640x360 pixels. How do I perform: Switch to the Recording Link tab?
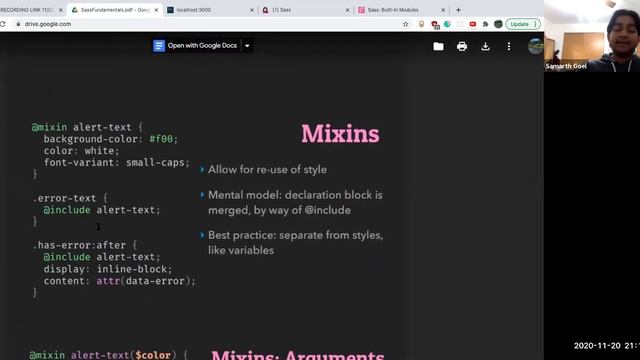click(27, 10)
